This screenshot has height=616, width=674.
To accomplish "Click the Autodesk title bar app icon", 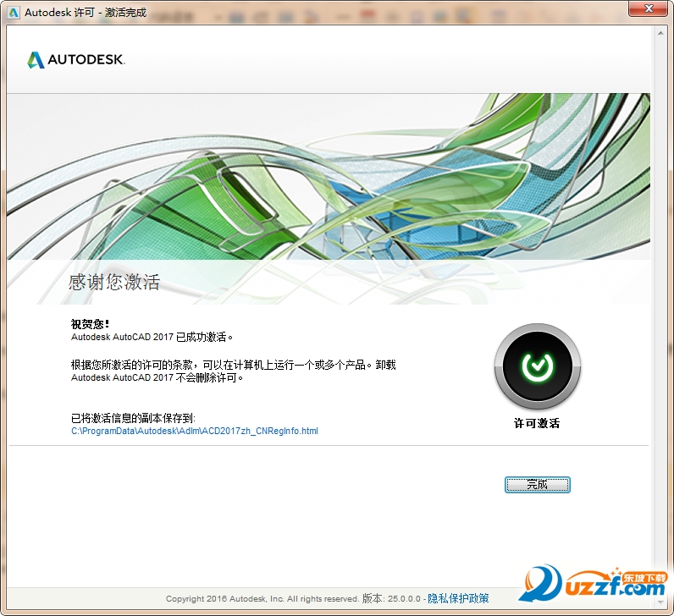I will point(14,13).
